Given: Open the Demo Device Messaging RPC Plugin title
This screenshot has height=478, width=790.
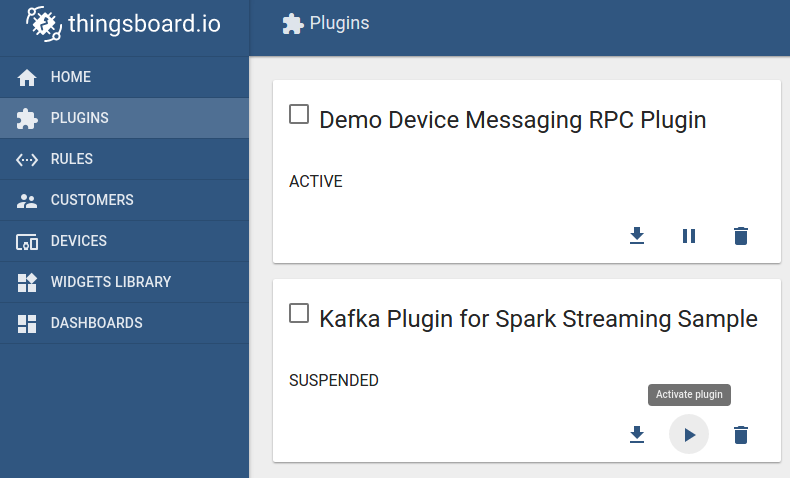Looking at the screenshot, I should click(512, 120).
